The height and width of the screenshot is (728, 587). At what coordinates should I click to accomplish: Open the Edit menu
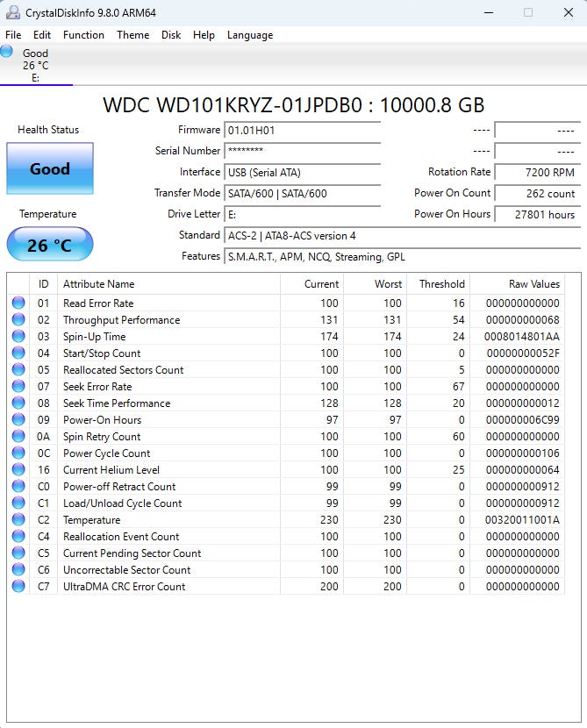click(x=42, y=35)
